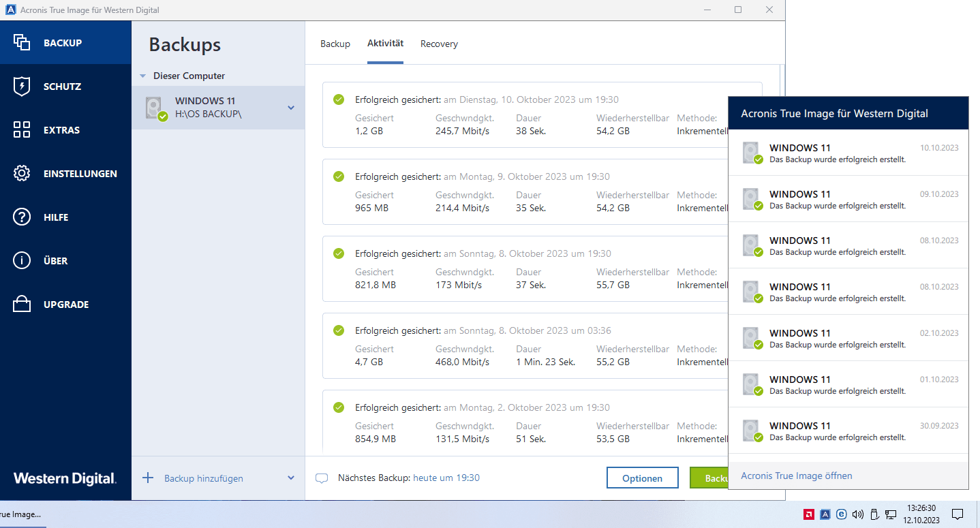Screen dimensions: 980x528
Task: Click the 245,7 Mbit/s speed value
Action: [x=463, y=131]
